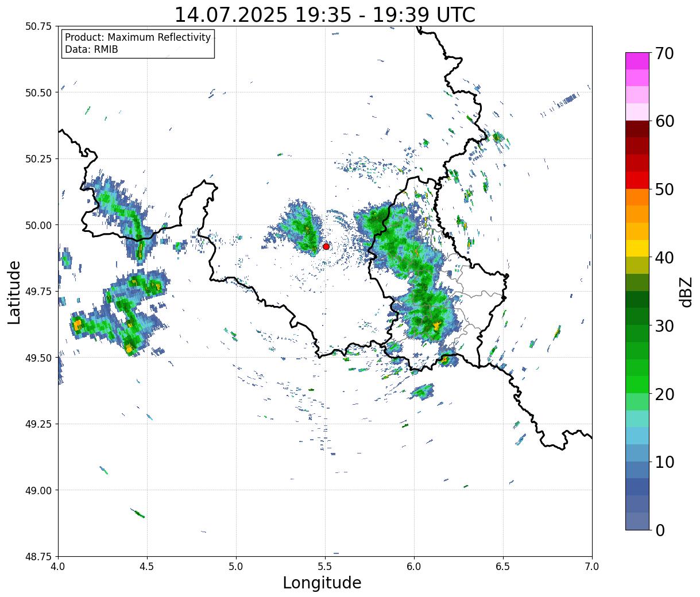This screenshot has height=597, width=700.
Task: Click the colorbar tick label 70
Action: [664, 53]
